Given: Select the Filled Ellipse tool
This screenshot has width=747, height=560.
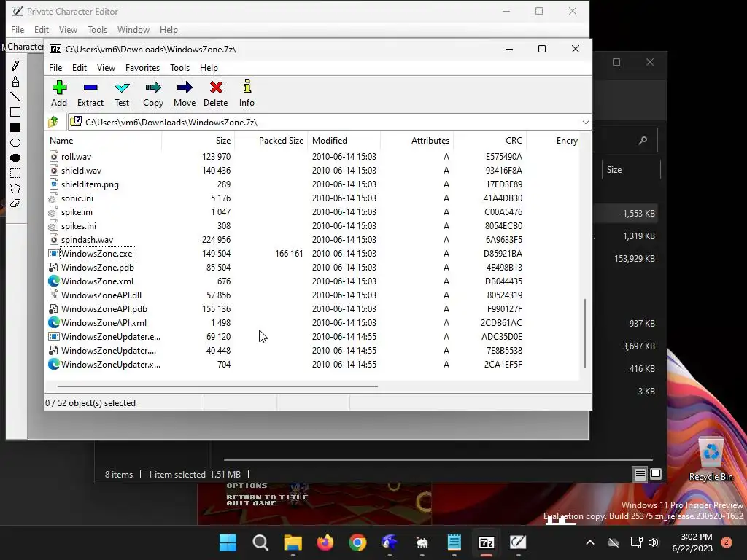Looking at the screenshot, I should click(x=15, y=157).
